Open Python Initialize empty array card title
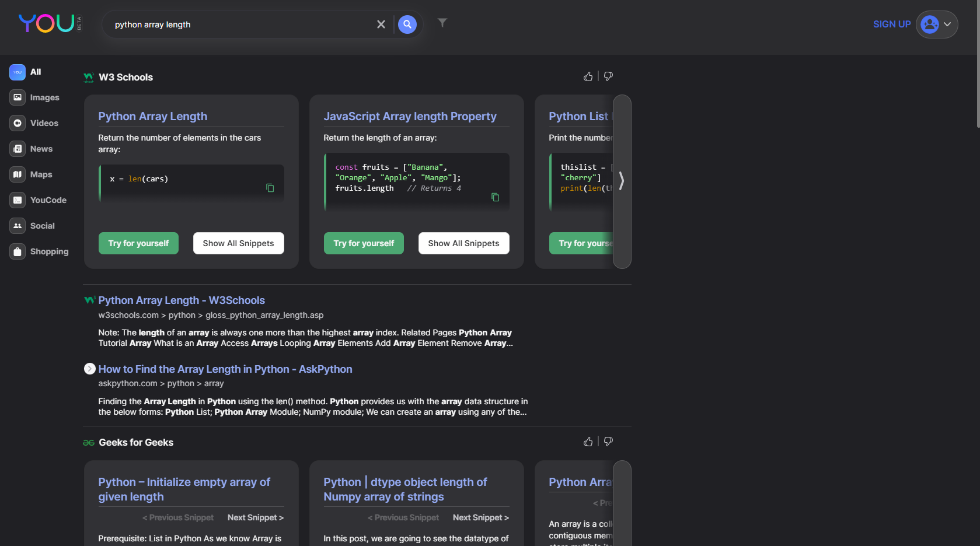The image size is (980, 546). pos(184,489)
